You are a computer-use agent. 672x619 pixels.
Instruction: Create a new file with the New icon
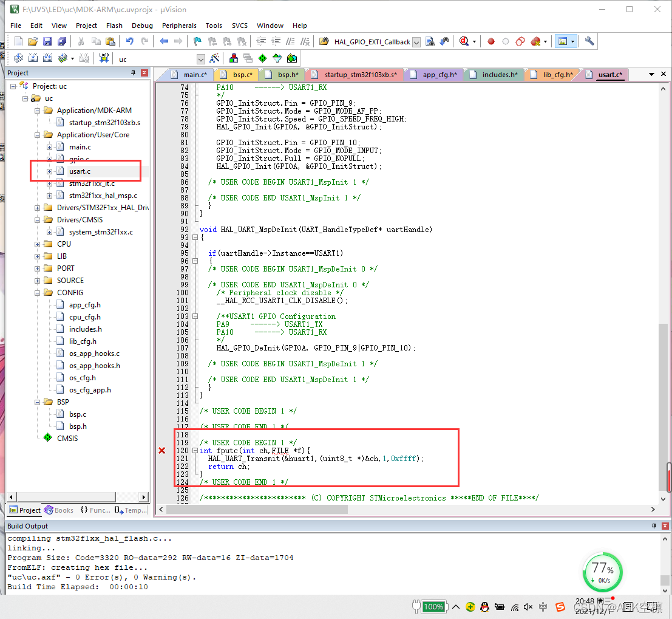tap(18, 41)
